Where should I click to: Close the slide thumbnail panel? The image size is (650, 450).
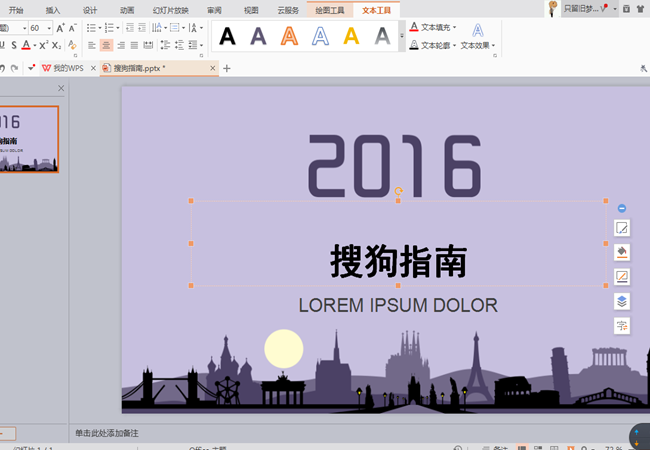coord(61,88)
